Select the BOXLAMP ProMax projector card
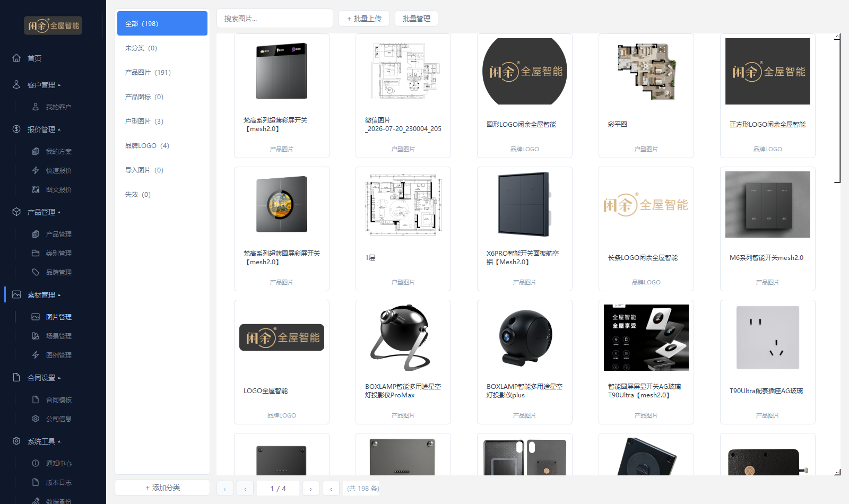The height and width of the screenshot is (504, 849). pyautogui.click(x=403, y=362)
